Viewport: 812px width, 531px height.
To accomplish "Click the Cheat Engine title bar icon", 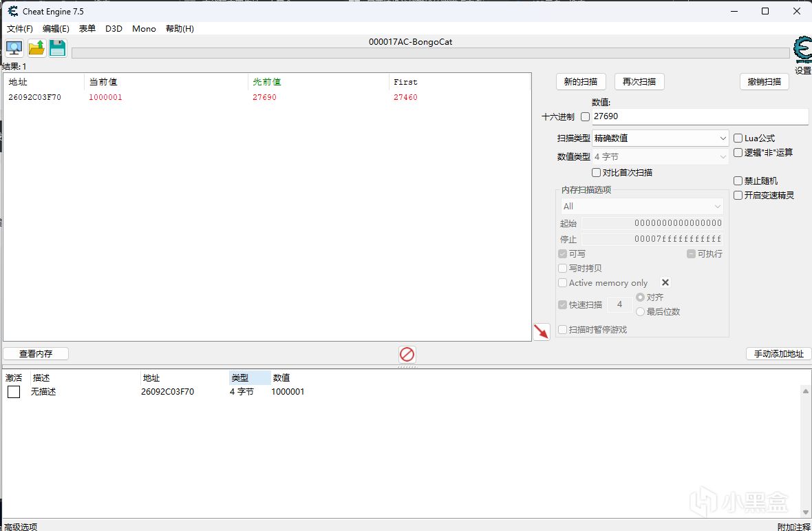I will pos(13,11).
